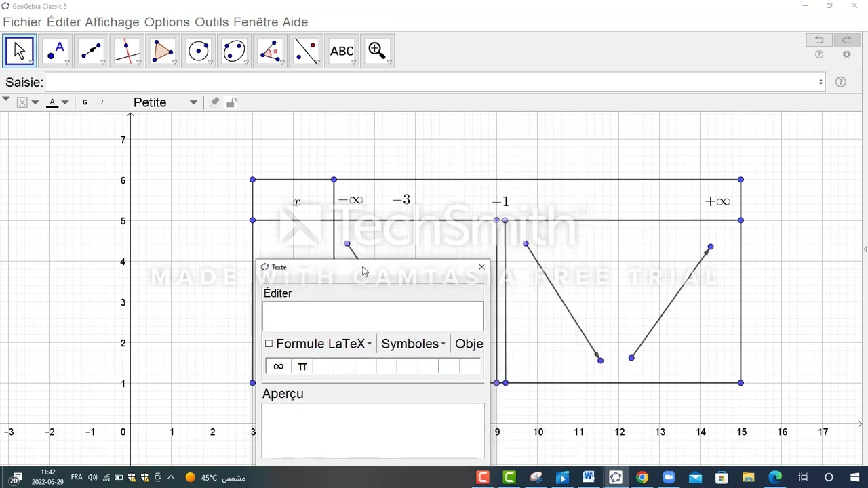Click the Undo arrow button
This screenshot has height=488, width=868.
tap(819, 40)
